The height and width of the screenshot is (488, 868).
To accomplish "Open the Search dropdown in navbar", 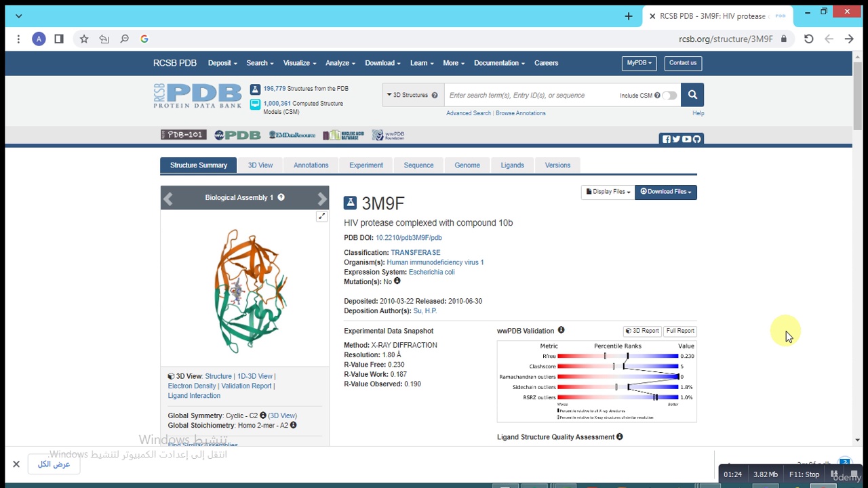I will tap(260, 63).
